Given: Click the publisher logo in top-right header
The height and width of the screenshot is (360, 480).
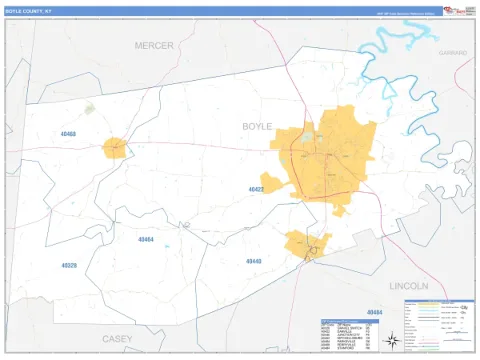Looking at the screenshot, I should (x=454, y=11).
